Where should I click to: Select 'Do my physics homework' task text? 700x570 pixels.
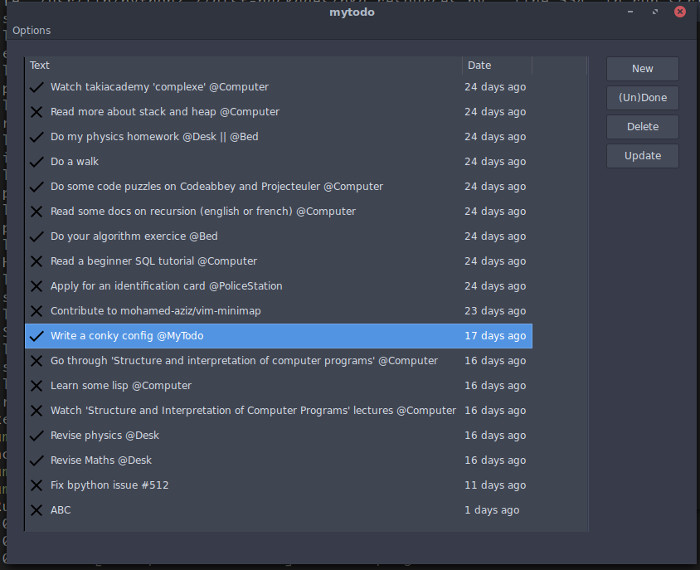point(154,137)
